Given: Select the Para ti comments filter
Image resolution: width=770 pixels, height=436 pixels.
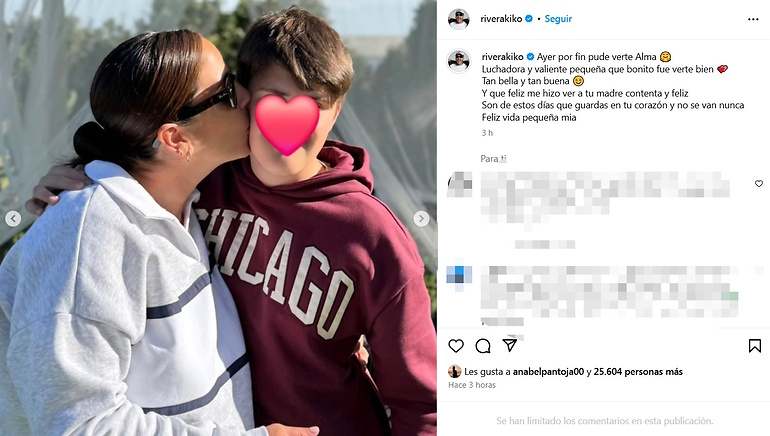Looking at the screenshot, I should (x=493, y=159).
